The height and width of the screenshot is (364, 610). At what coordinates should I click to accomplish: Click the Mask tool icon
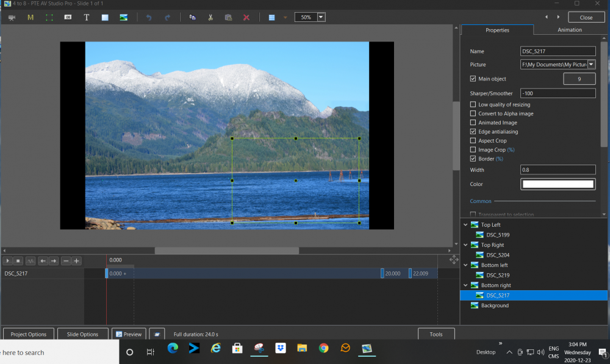pos(30,17)
